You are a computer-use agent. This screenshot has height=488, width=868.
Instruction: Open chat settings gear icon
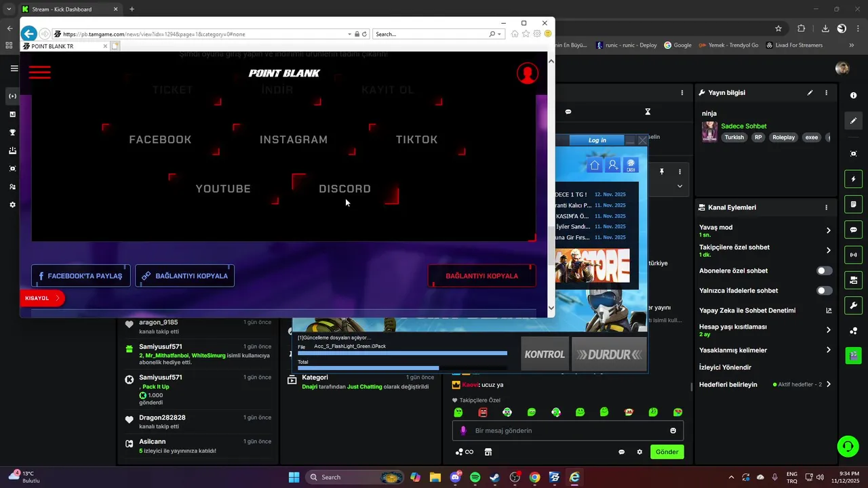pos(639,452)
